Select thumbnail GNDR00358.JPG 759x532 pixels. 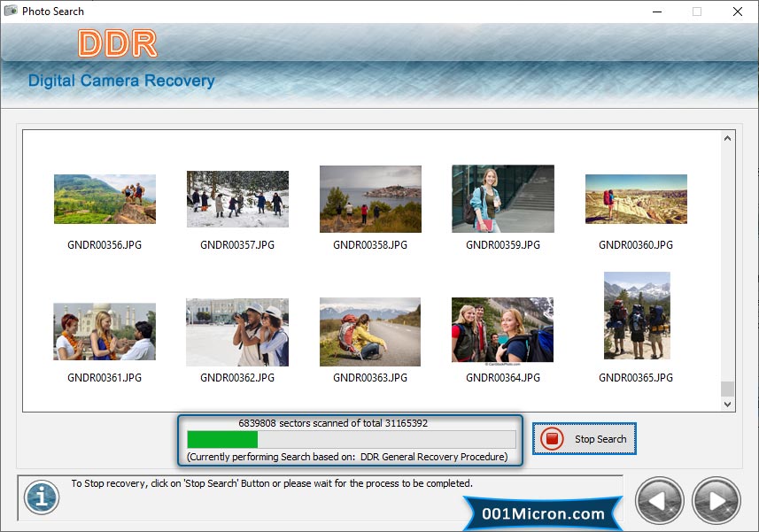pyautogui.click(x=370, y=199)
